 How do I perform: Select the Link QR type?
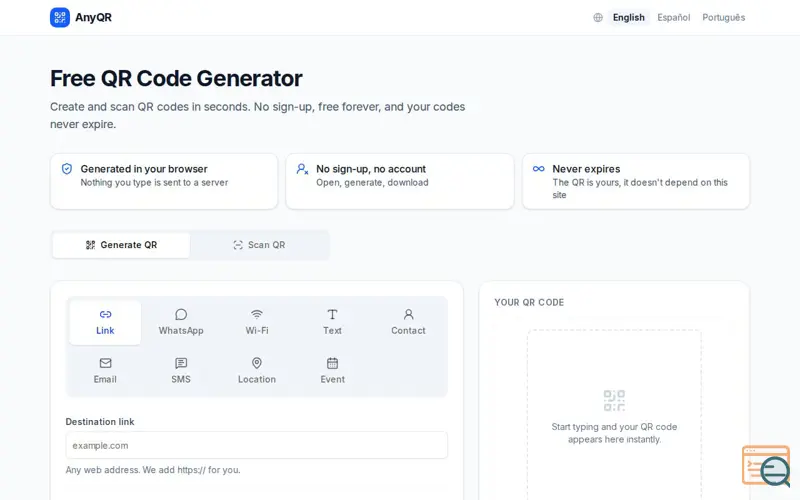coord(105,322)
